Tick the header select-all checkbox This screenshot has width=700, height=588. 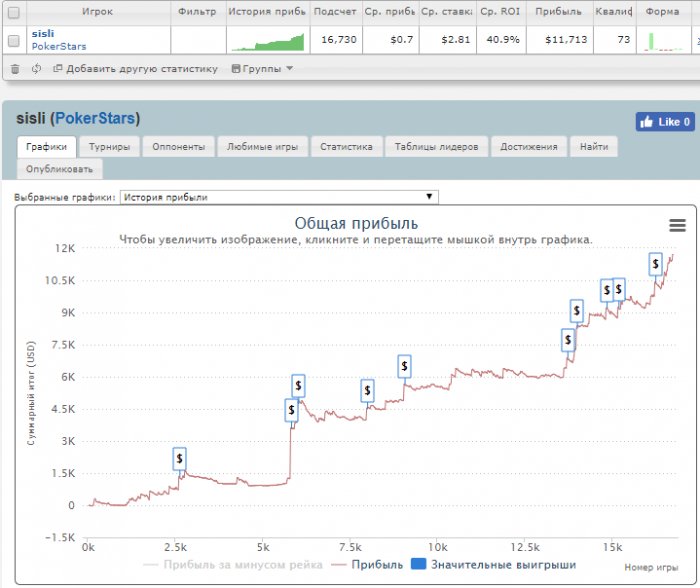pyautogui.click(x=14, y=13)
